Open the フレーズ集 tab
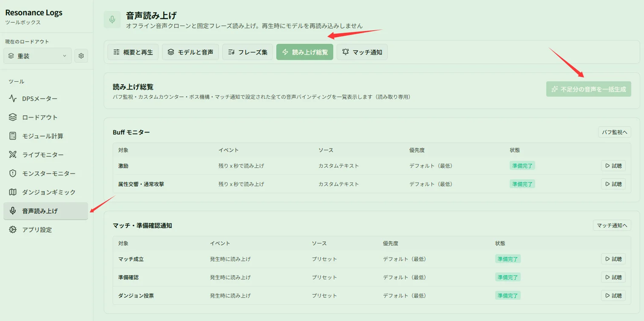This screenshot has height=321, width=644. click(x=247, y=52)
